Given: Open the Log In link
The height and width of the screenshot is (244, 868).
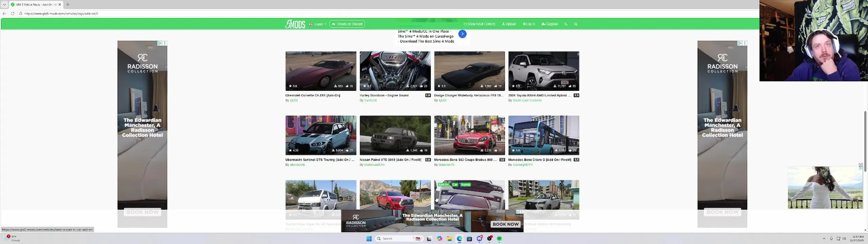Looking at the screenshot, I should [x=529, y=24].
